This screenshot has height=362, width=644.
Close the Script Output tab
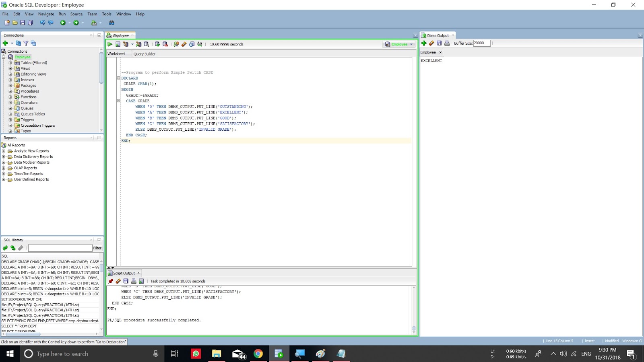(x=138, y=273)
